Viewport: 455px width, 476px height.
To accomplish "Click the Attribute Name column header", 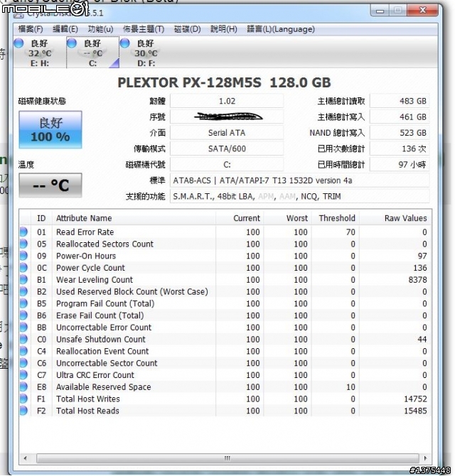I will click(x=134, y=218).
